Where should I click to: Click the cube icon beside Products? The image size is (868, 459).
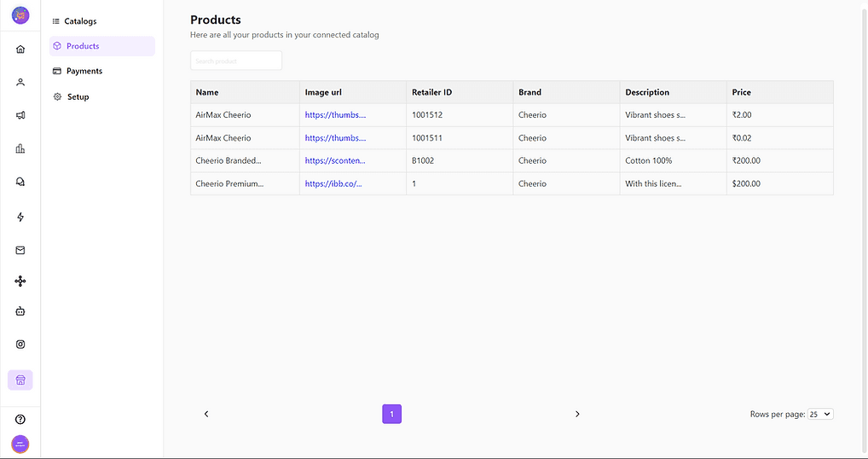57,46
